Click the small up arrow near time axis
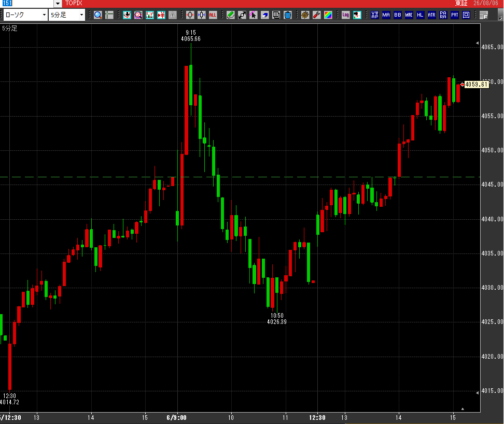504x424 pixels. point(463,409)
